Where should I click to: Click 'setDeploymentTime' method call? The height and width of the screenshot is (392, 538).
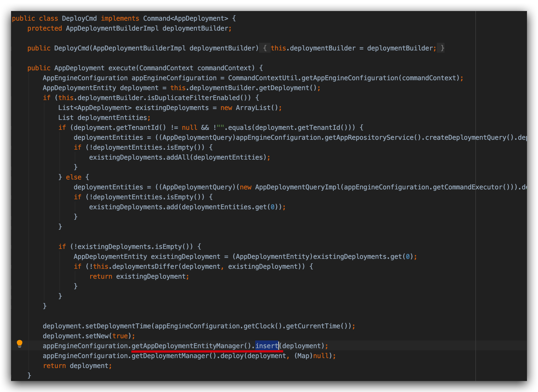118,326
